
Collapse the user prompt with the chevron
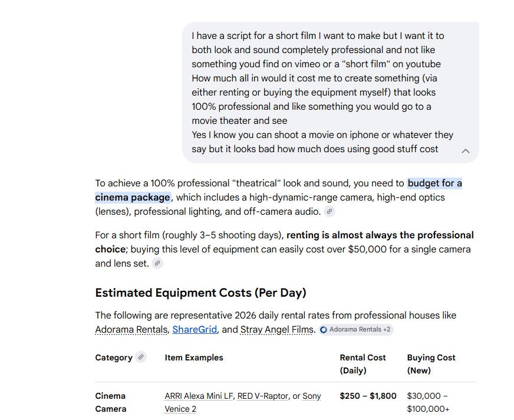[466, 150]
